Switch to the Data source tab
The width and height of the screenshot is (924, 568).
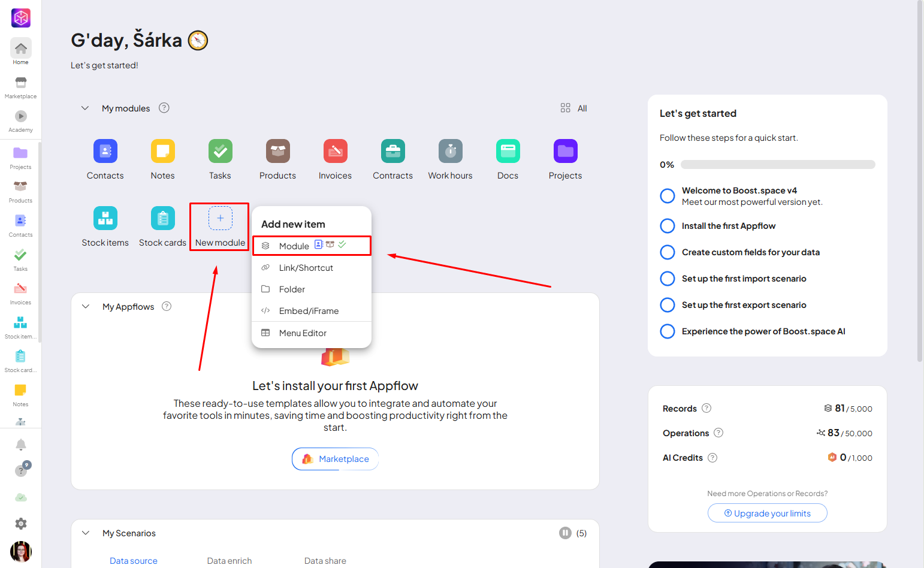[x=134, y=561]
